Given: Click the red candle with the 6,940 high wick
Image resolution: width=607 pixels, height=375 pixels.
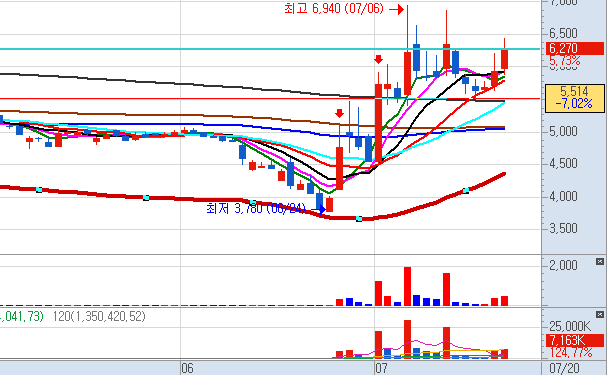Looking at the screenshot, I should coord(407,73).
